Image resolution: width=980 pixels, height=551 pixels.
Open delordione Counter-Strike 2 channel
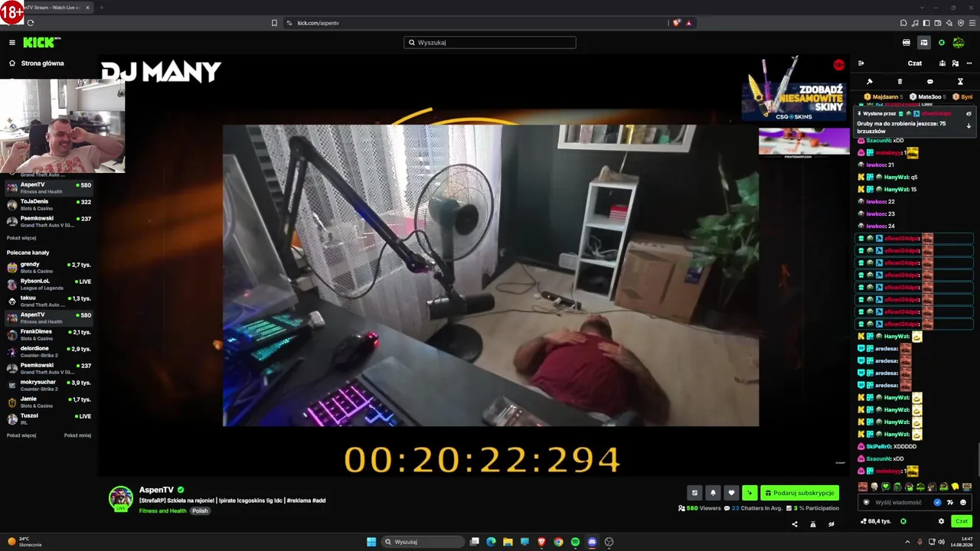pos(49,351)
